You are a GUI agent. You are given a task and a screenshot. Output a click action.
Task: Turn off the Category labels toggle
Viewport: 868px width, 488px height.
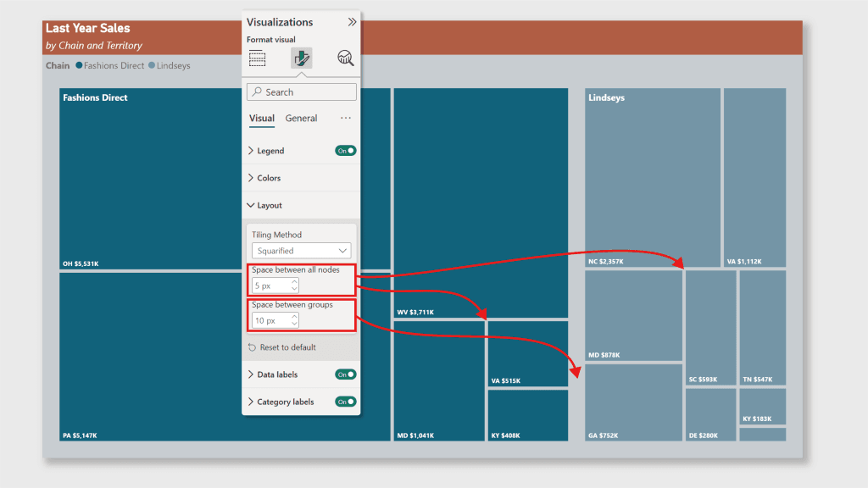346,402
